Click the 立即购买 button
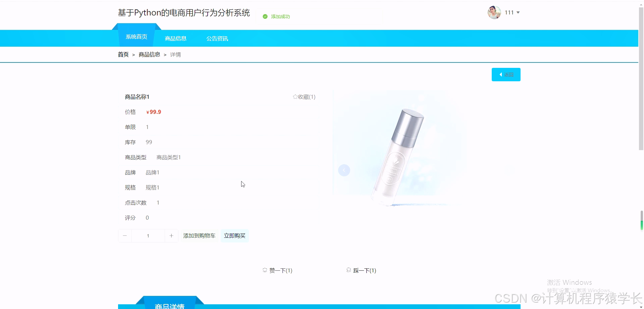 [x=234, y=235]
